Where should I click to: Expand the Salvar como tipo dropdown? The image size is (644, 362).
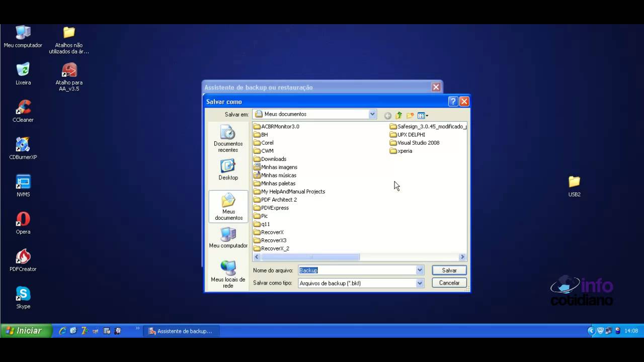coord(420,283)
